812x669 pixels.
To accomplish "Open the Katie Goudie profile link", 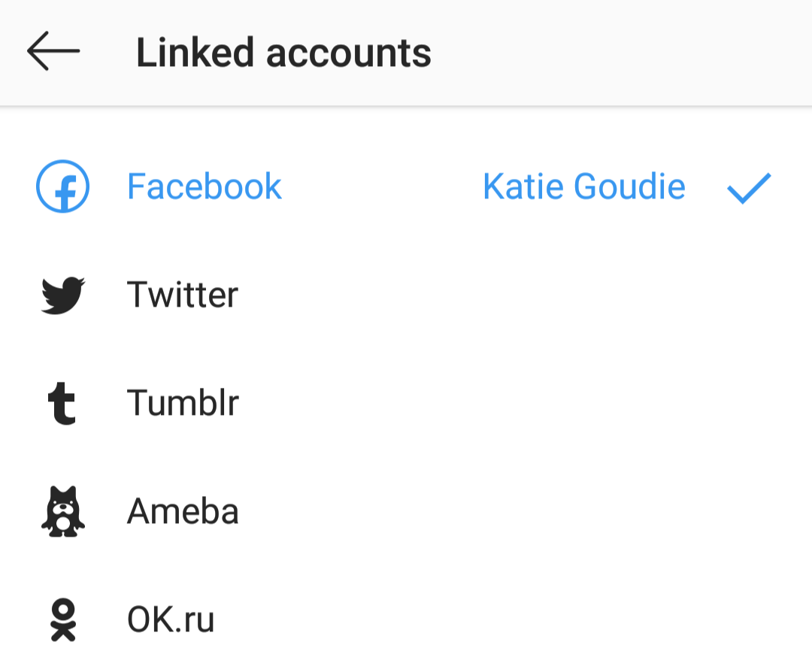I will point(584,186).
